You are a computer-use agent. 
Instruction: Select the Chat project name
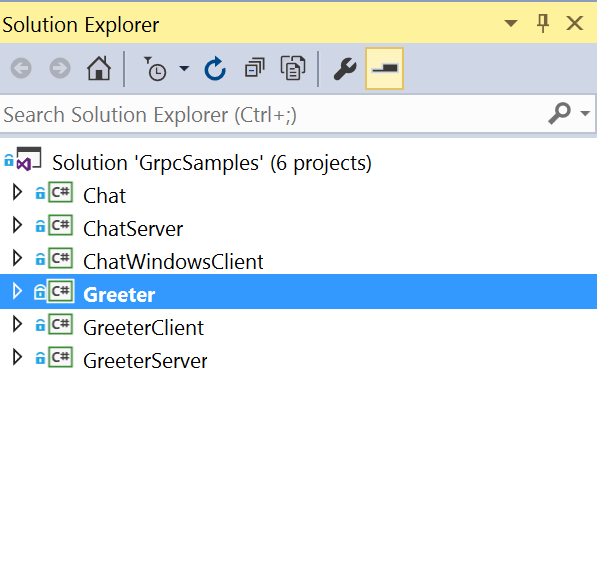tap(104, 196)
